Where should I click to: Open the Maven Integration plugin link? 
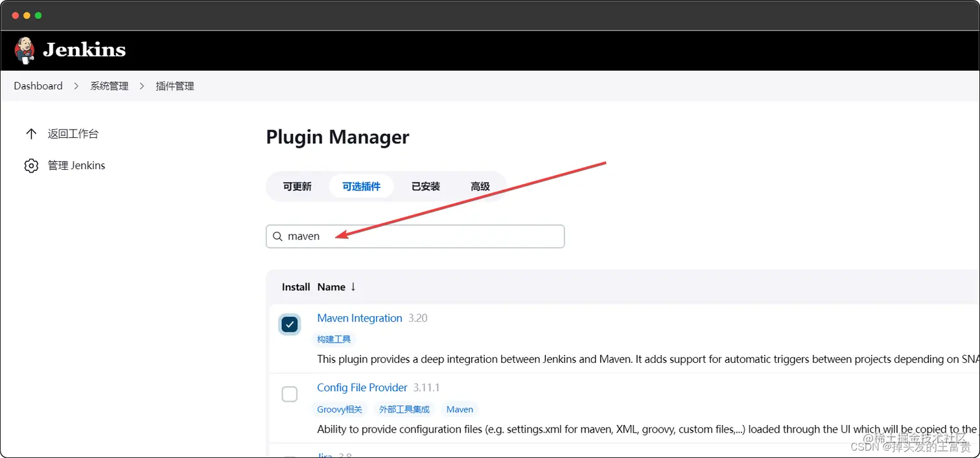tap(360, 318)
